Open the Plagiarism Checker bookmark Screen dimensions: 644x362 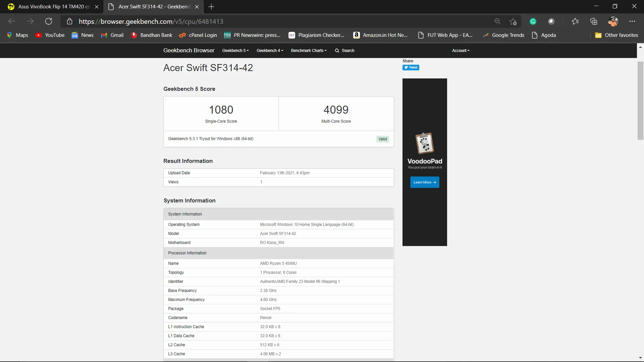coord(316,35)
